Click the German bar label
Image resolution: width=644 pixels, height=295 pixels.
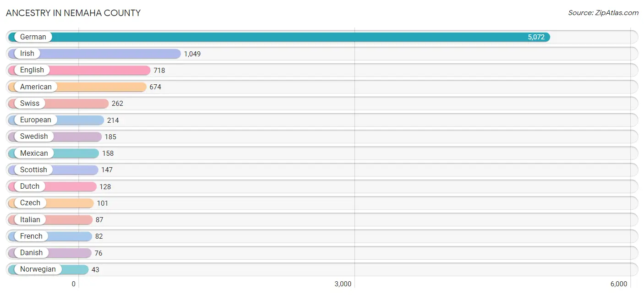point(33,37)
